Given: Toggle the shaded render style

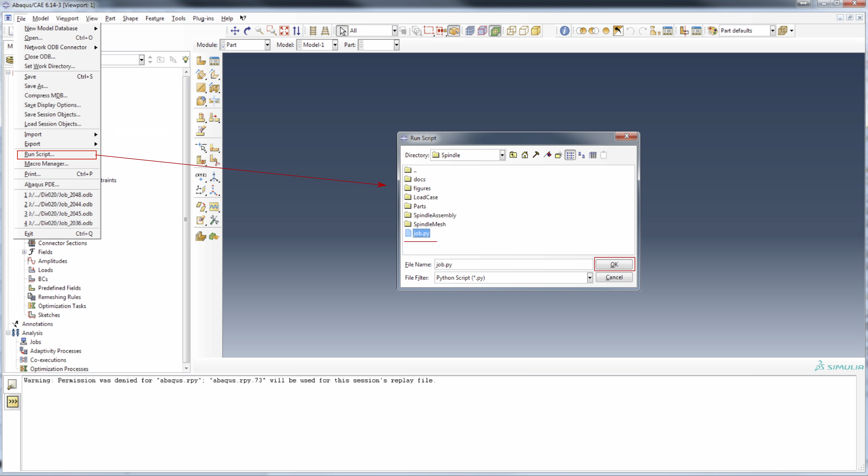Looking at the screenshot, I should click(x=536, y=31).
